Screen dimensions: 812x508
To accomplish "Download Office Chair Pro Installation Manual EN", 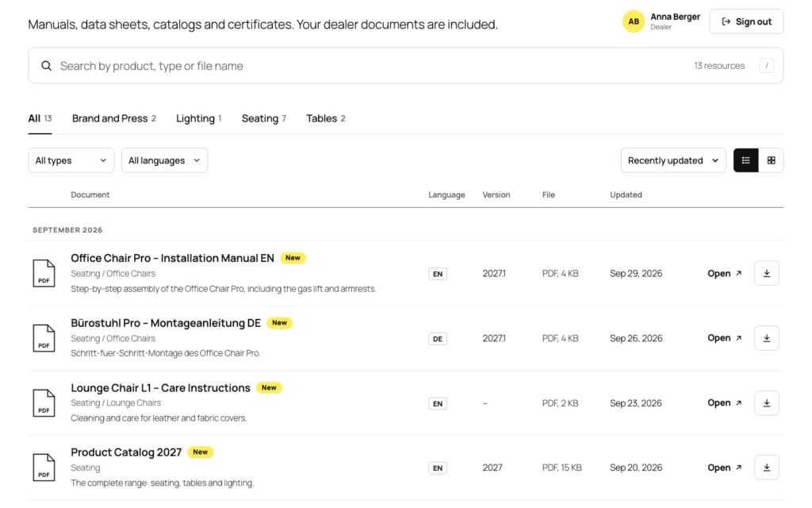I will click(767, 273).
